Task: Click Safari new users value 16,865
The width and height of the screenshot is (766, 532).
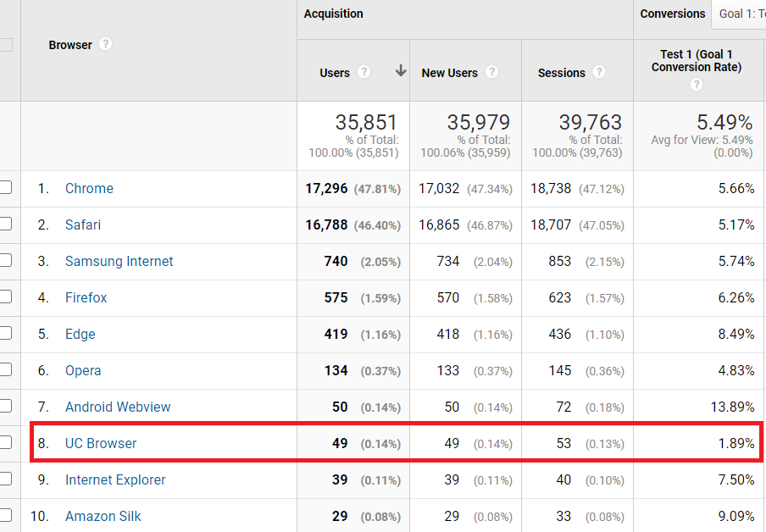Action: coord(439,224)
